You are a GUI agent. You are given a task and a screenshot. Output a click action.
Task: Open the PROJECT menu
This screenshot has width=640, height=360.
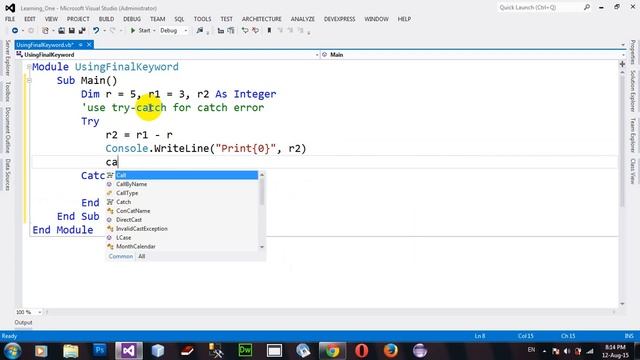click(x=78, y=19)
